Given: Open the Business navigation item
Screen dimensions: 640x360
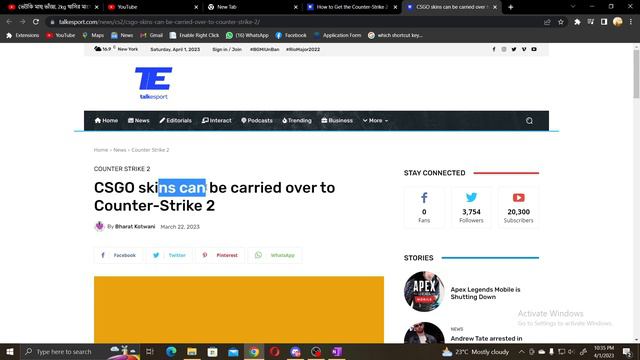Looking at the screenshot, I should coord(337,121).
